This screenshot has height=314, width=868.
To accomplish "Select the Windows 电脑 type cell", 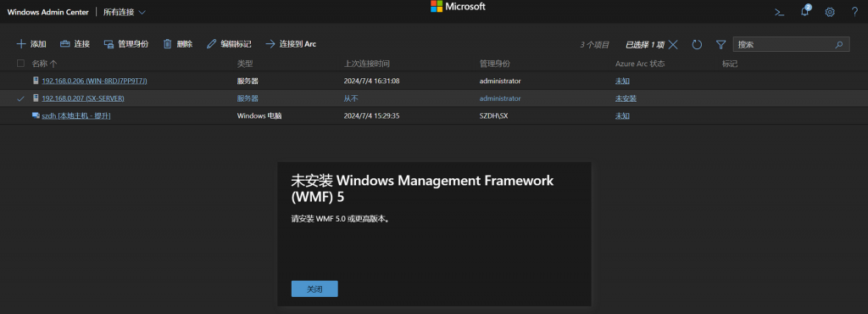I will pyautogui.click(x=259, y=115).
